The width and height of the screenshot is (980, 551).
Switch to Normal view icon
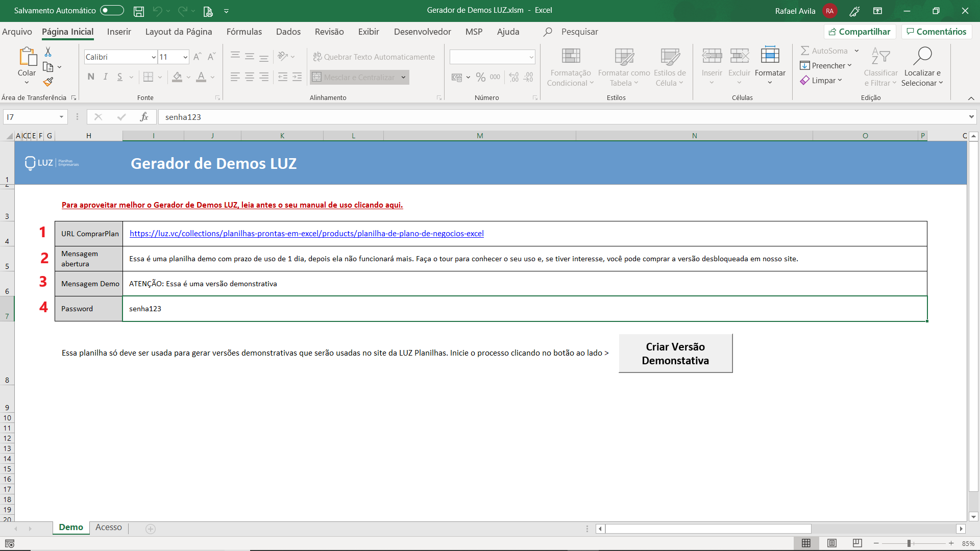coord(806,543)
